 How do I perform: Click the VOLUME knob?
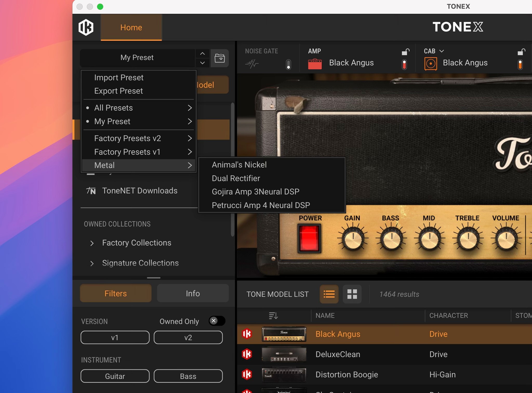pyautogui.click(x=506, y=239)
